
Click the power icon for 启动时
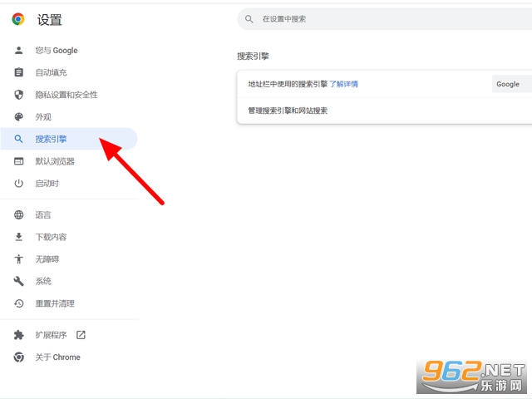(19, 184)
